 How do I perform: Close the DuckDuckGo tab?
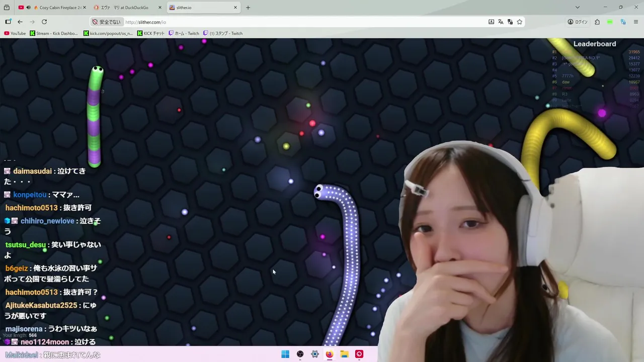click(160, 8)
